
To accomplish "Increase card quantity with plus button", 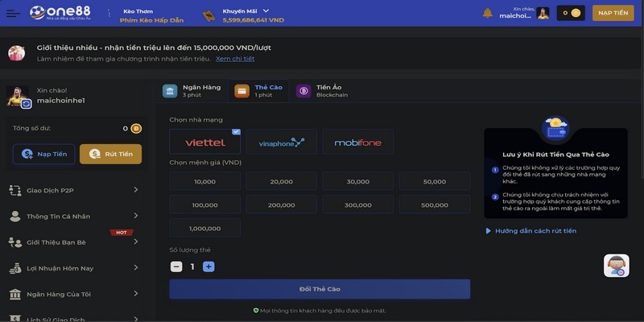I will [208, 267].
